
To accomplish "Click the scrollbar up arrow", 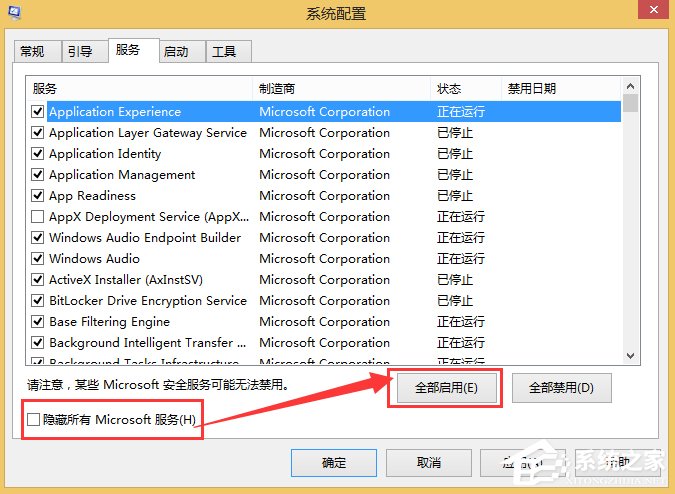I will pos(630,86).
